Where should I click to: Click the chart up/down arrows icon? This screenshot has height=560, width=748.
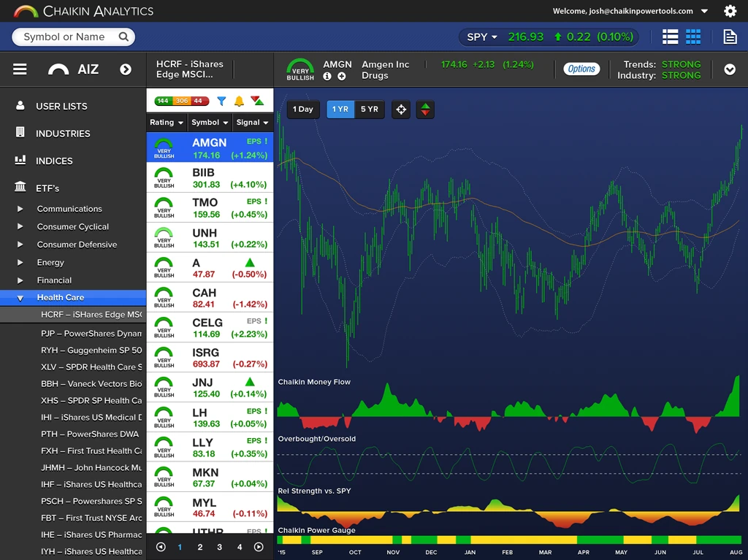[x=425, y=110]
